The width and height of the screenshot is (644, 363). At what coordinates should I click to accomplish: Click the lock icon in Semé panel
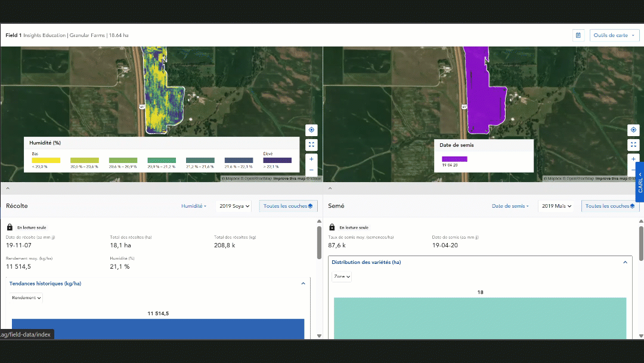point(332,227)
